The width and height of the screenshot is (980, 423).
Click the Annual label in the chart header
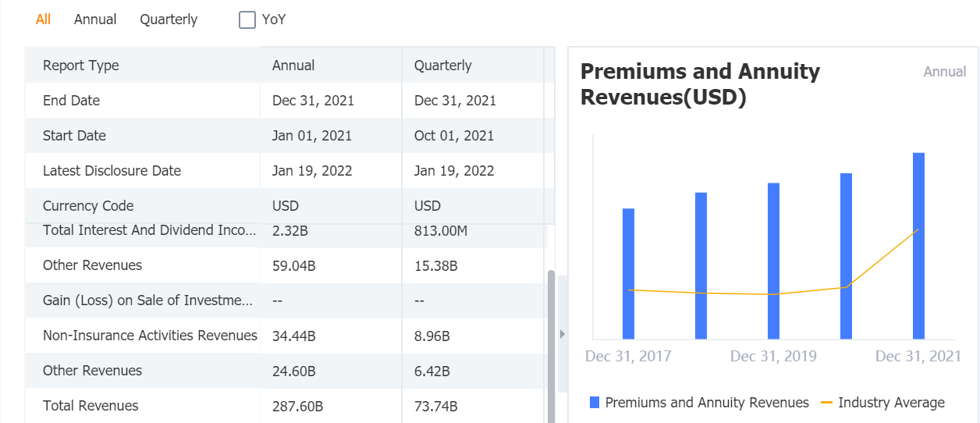944,72
